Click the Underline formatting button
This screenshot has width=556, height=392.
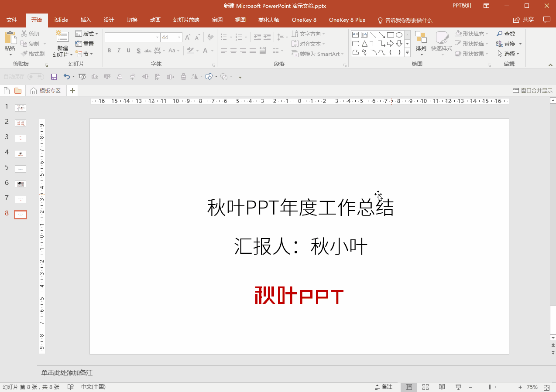pyautogui.click(x=128, y=51)
